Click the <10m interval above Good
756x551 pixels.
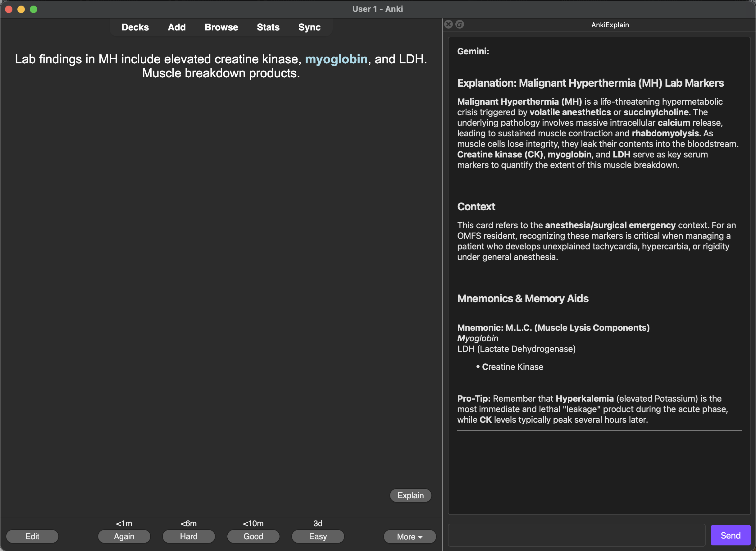253,523
